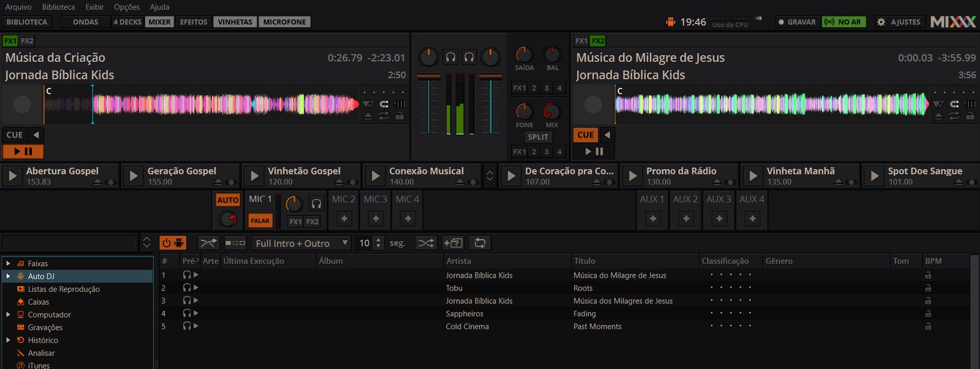The height and width of the screenshot is (369, 980).
Task: Expand the Histórico tree item
Action: click(8, 340)
